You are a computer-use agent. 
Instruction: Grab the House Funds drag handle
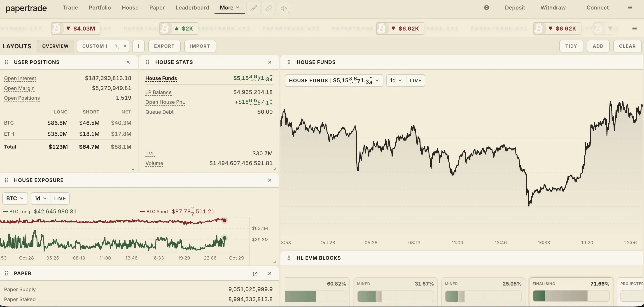289,62
